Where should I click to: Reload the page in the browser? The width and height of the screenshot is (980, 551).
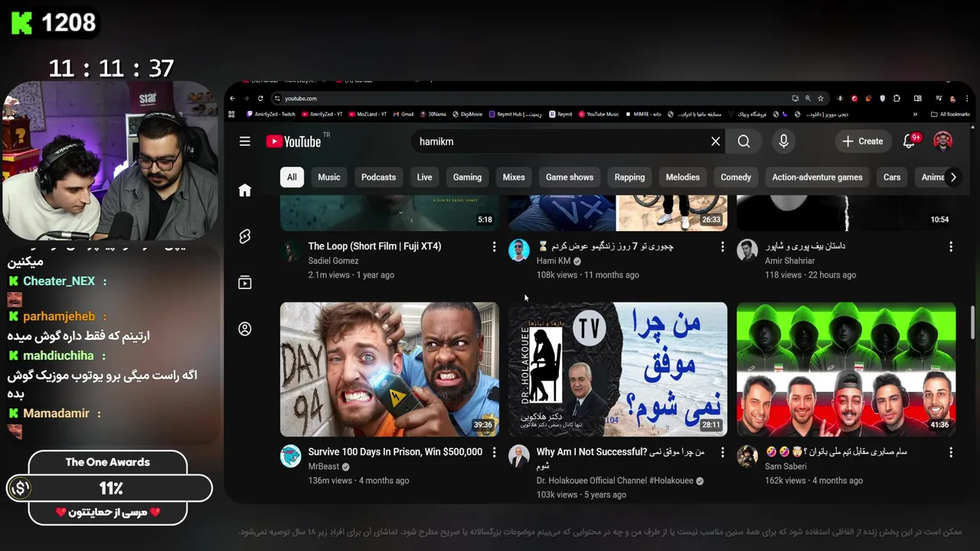click(x=260, y=98)
